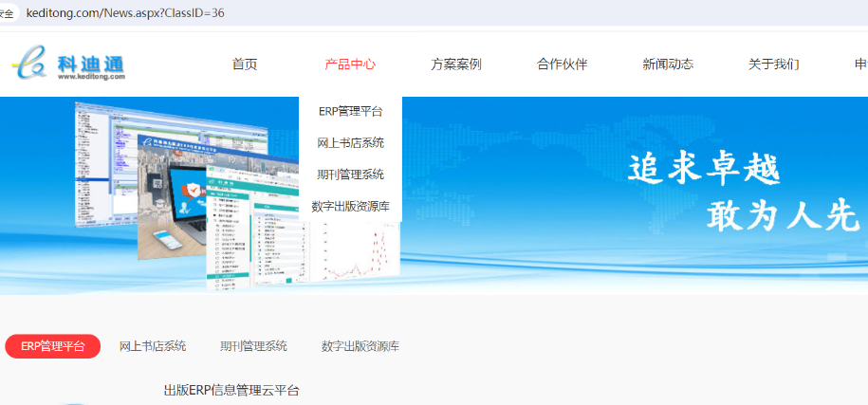Switch to 期刊管理系统 tab below banner
The image size is (868, 405).
[253, 346]
